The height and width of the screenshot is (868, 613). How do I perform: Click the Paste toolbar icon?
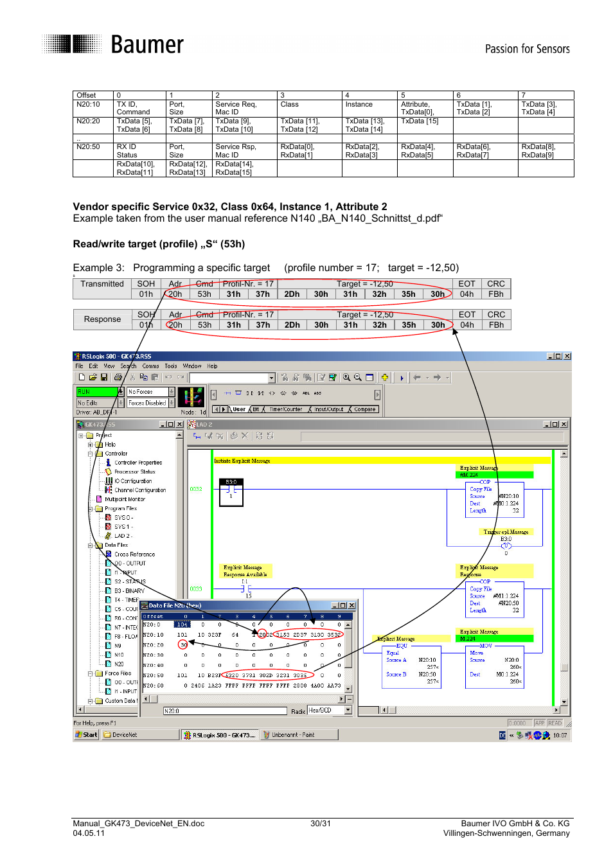(x=154, y=378)
